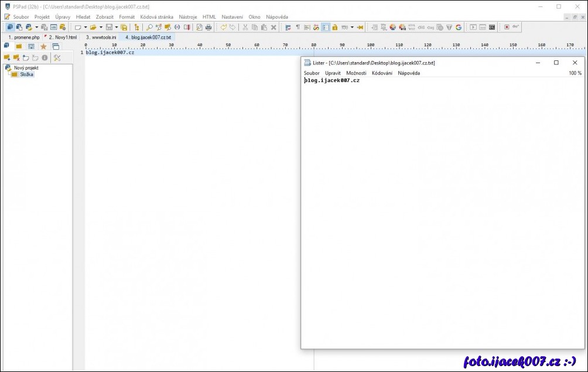Viewport: 588px width, 372px height.
Task: Click the project settings tools icon
Action: 57,57
